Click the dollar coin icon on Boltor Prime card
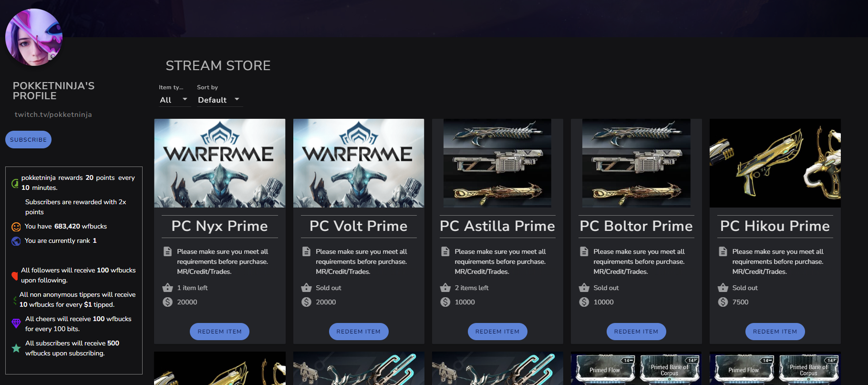 [x=584, y=302]
